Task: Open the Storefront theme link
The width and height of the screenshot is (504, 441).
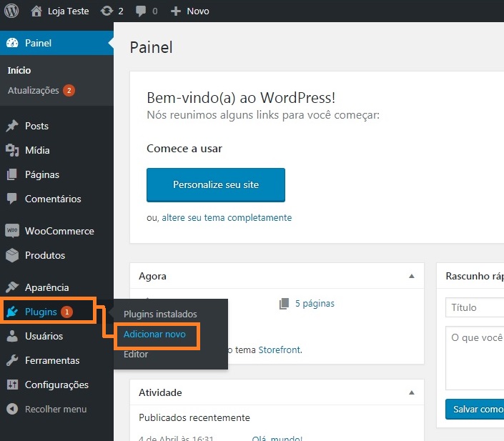Action: [280, 350]
